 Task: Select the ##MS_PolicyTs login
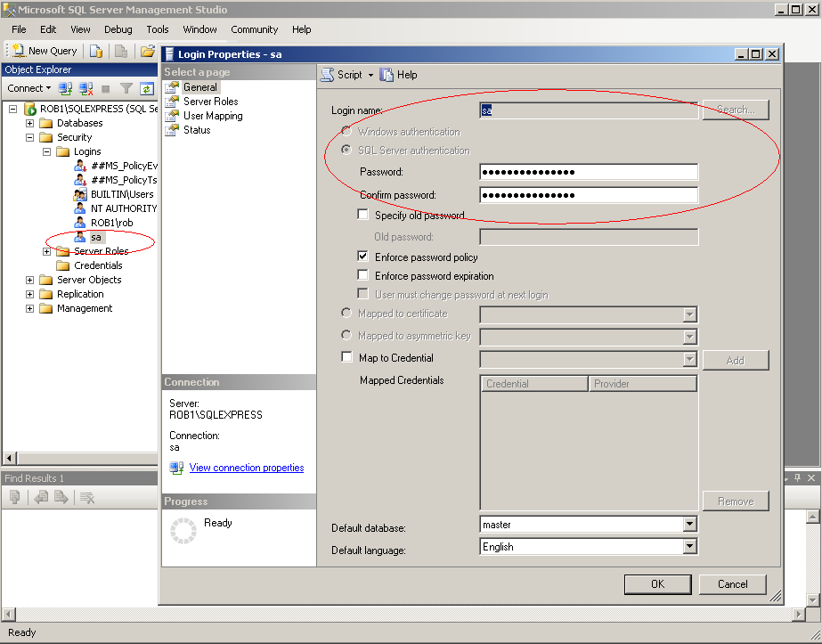pos(125,180)
